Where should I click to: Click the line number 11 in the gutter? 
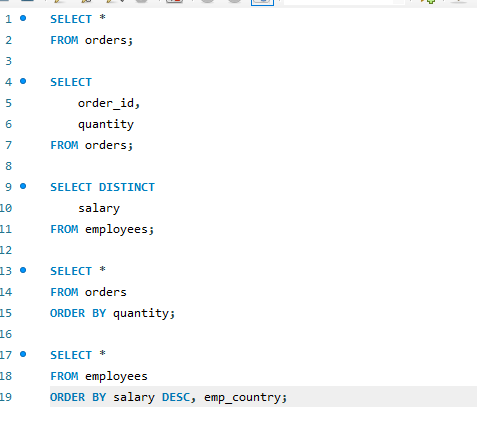click(x=6, y=229)
